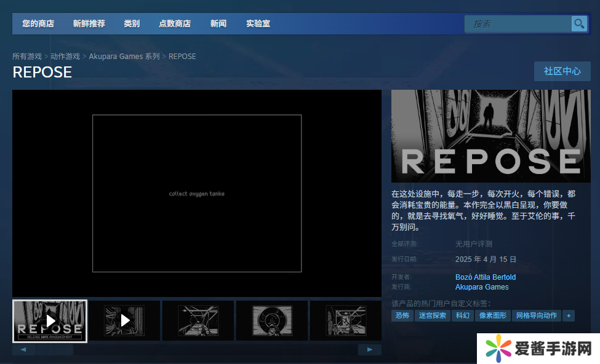Image resolution: width=600 pixels, height=364 pixels.
Task: Open the 实验室 tab
Action: (258, 24)
